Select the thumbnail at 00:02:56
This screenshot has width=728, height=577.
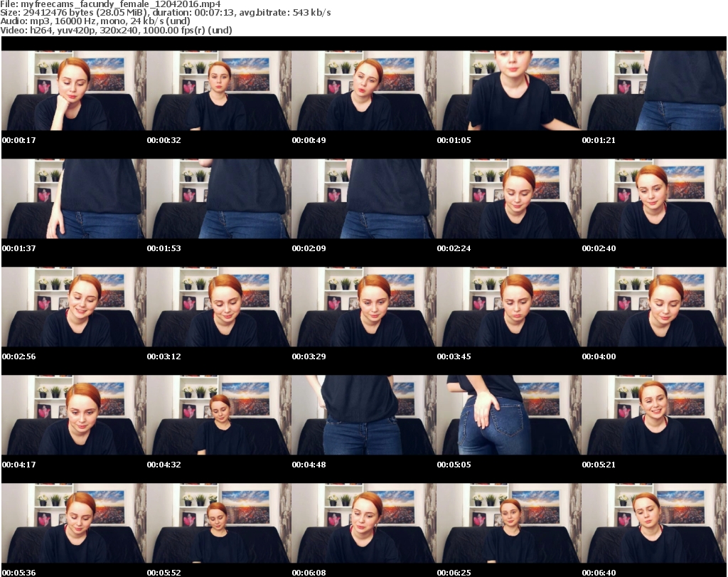(74, 307)
